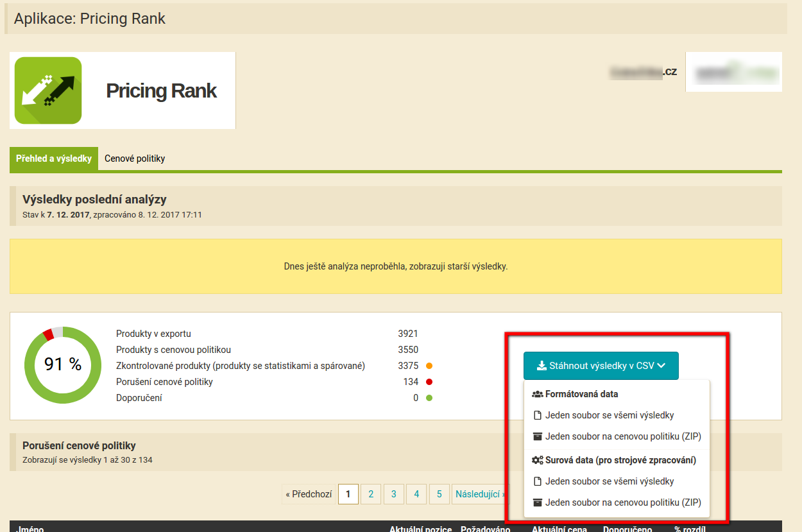Click the file icon of the formatted single-file option
802x532 pixels.
point(538,415)
